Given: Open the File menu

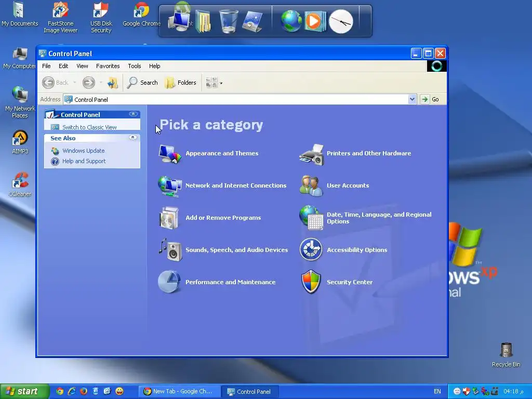Looking at the screenshot, I should (x=46, y=66).
